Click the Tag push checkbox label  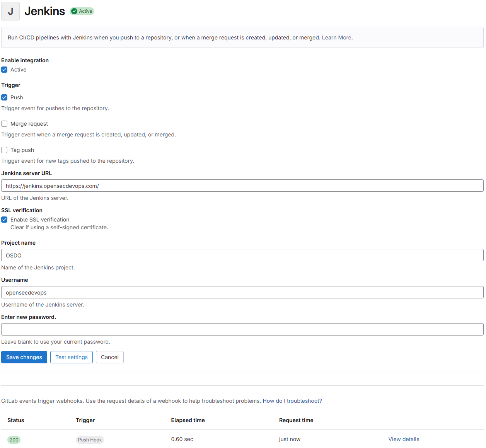pos(22,150)
